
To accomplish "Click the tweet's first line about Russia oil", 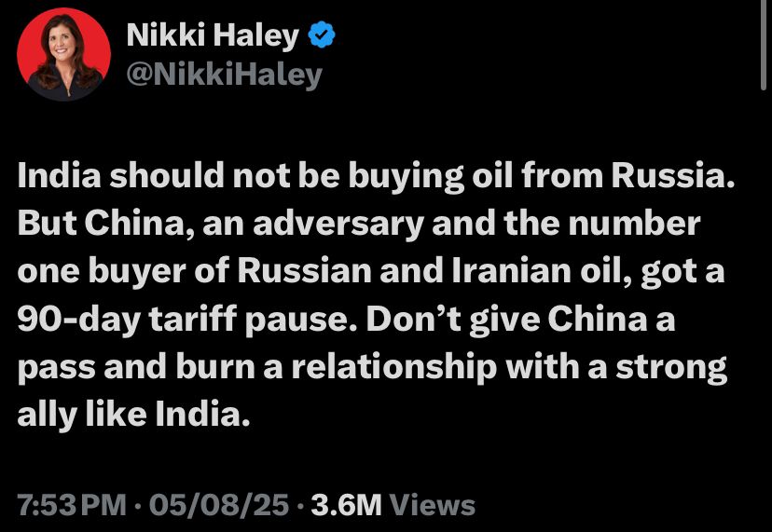I will pos(376,176).
